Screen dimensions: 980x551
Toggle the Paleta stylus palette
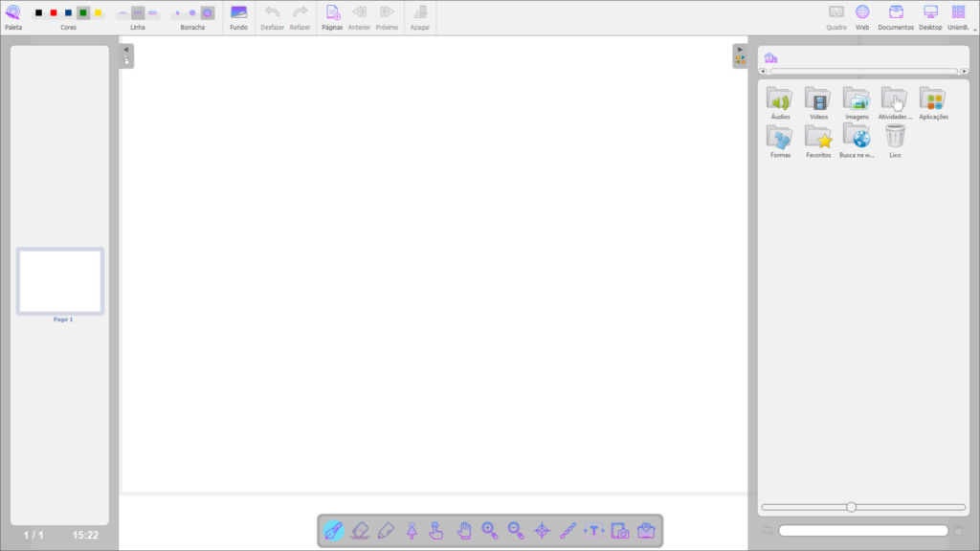13,13
